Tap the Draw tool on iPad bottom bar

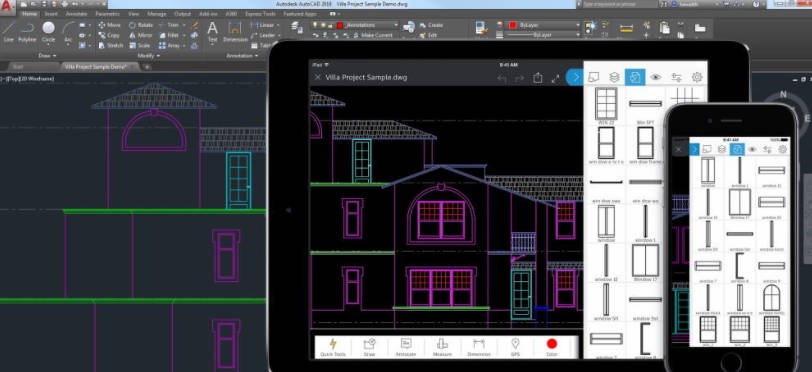[369, 347]
